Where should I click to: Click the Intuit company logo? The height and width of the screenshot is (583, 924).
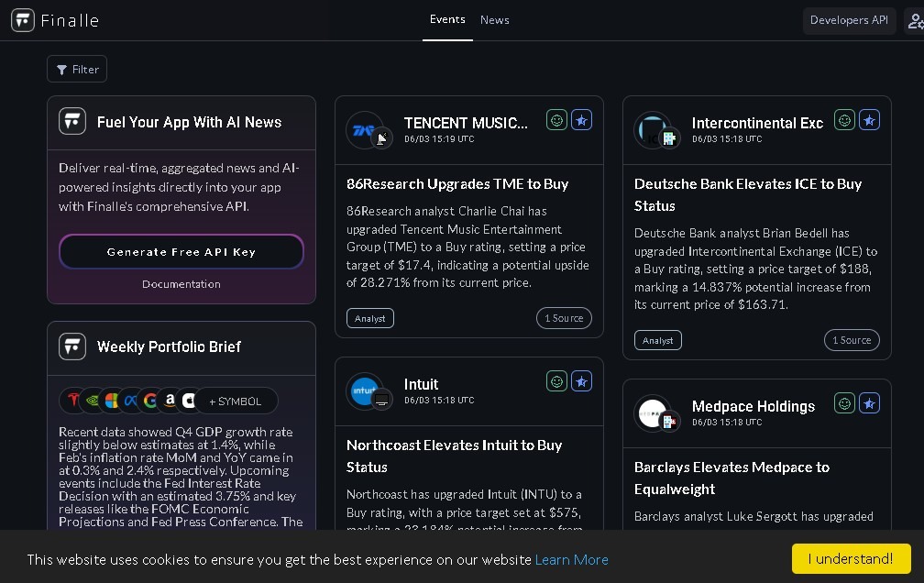click(364, 390)
